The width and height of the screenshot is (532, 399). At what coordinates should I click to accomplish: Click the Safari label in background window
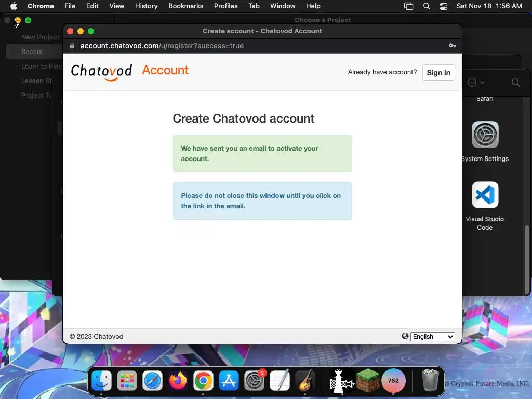[485, 99]
